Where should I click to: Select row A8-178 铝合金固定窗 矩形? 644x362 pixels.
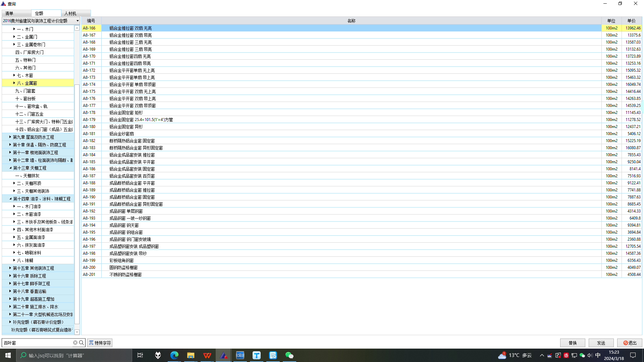click(362, 113)
